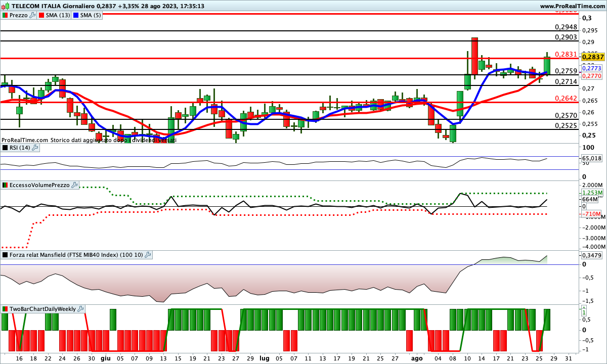The height and width of the screenshot is (364, 607).
Task: Click the red -710M volume value tag
Action: [x=591, y=214]
